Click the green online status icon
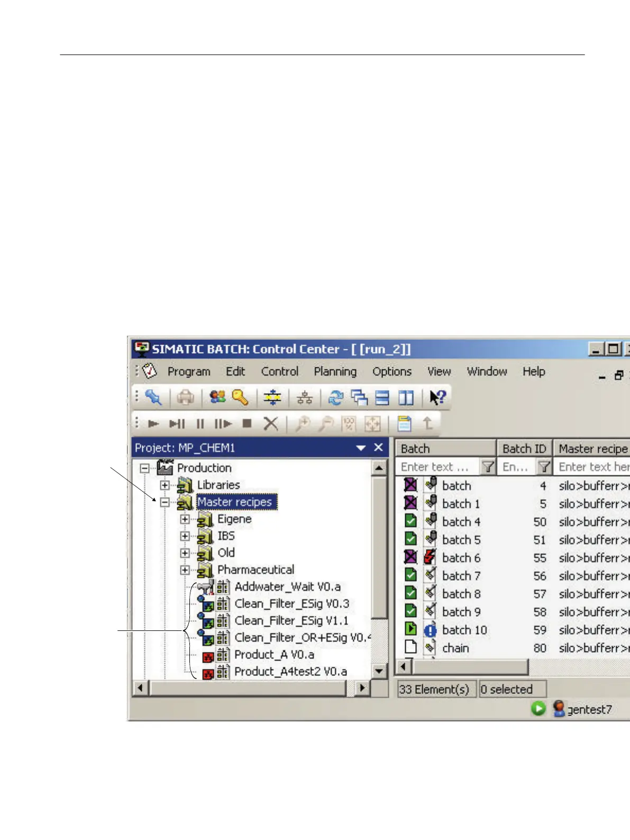 (538, 708)
